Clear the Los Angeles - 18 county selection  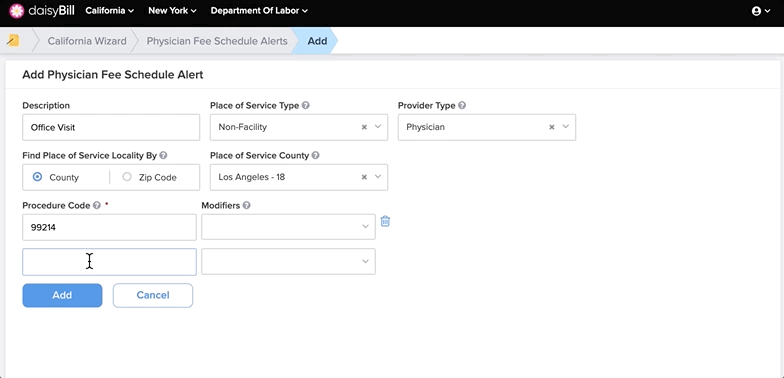[x=364, y=177]
